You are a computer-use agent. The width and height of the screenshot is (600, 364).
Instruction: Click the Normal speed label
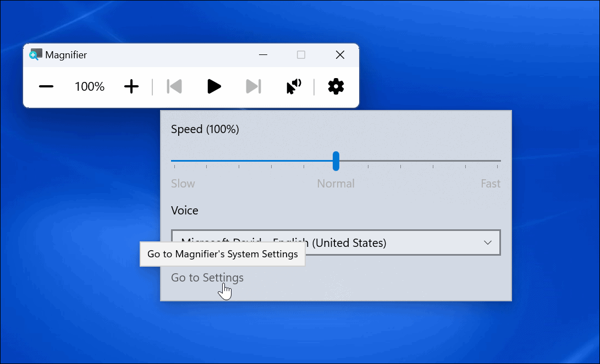(x=335, y=183)
